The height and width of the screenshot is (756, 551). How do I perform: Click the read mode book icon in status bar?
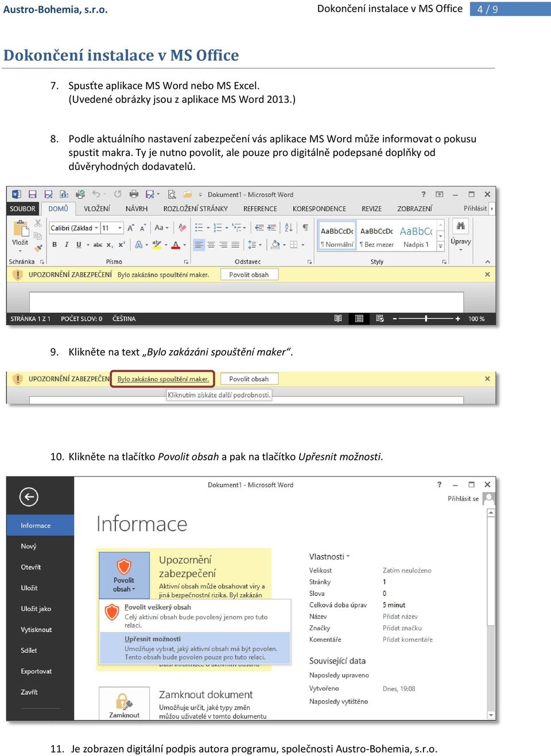point(338,319)
